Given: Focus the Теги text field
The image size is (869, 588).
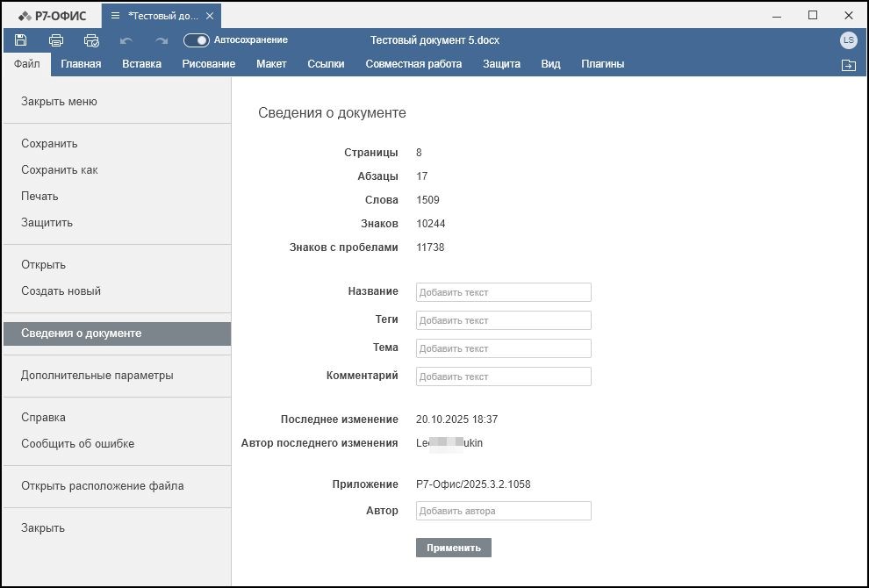Looking at the screenshot, I should coord(503,320).
